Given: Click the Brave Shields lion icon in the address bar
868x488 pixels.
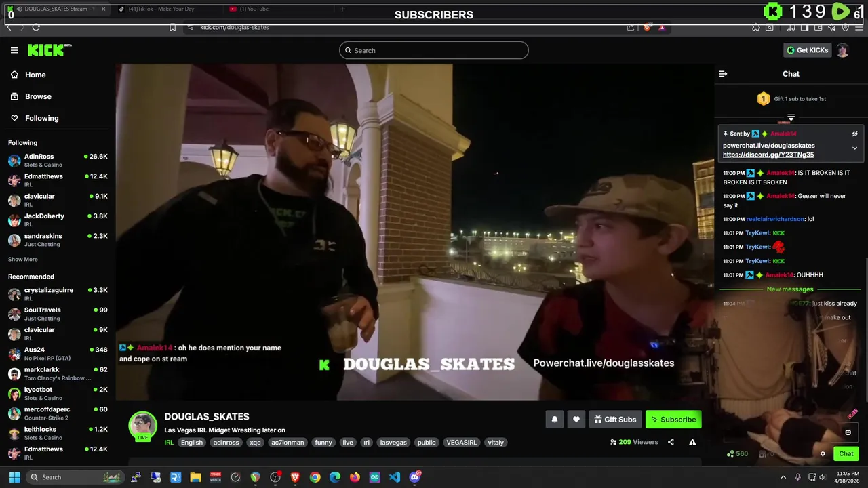Looking at the screenshot, I should 646,27.
